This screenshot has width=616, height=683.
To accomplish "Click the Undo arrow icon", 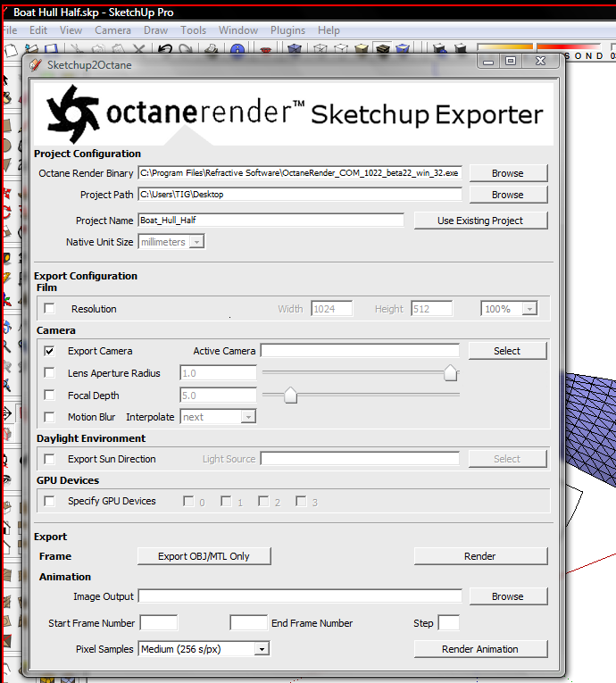I will (x=164, y=49).
